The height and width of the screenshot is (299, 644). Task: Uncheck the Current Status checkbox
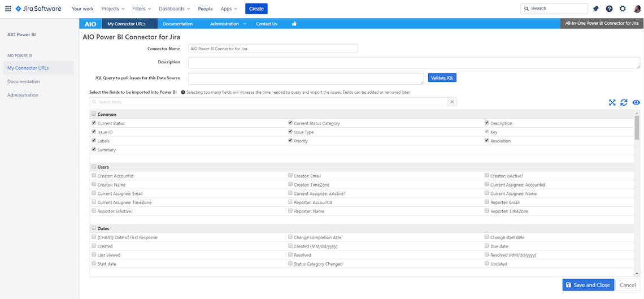[94, 123]
